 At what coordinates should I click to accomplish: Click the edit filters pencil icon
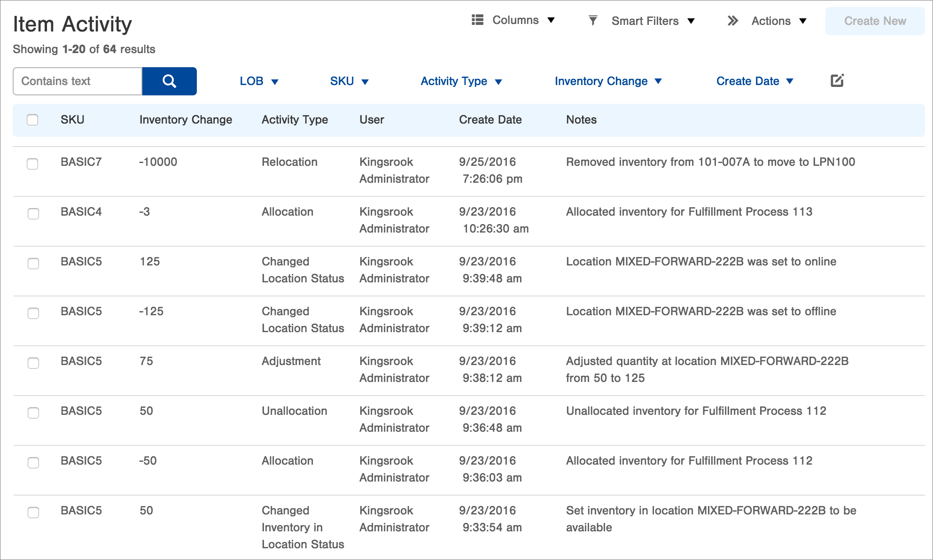[837, 81]
